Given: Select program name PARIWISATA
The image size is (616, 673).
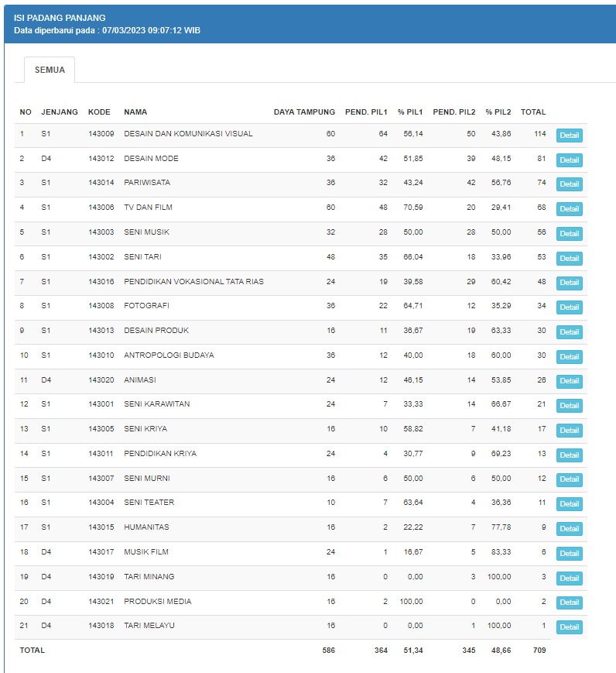Looking at the screenshot, I should coord(147,183).
